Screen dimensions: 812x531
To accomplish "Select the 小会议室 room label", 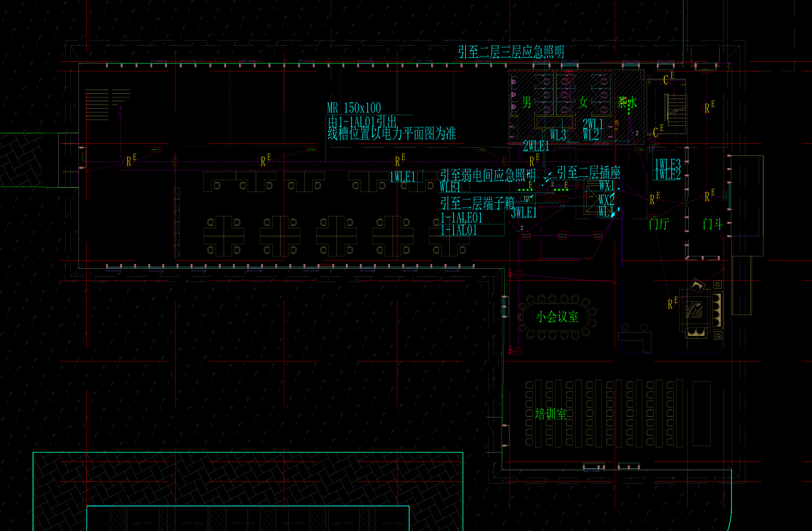I will tap(557, 317).
